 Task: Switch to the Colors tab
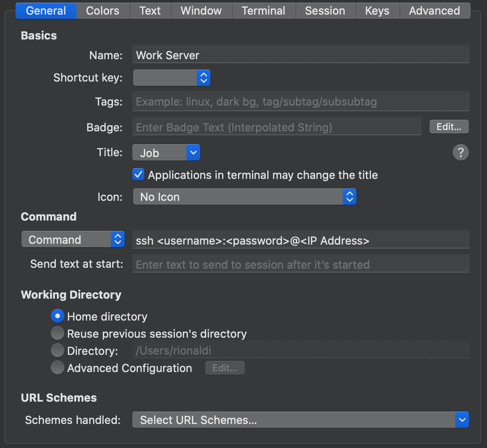pyautogui.click(x=103, y=11)
